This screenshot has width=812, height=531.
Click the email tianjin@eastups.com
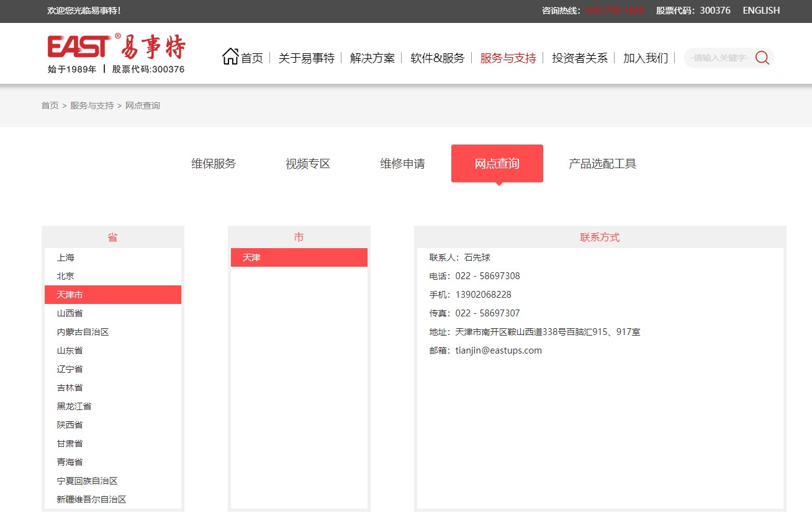498,350
